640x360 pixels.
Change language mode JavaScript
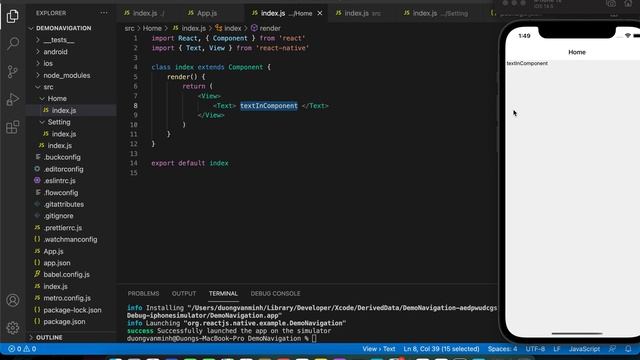[584, 349]
